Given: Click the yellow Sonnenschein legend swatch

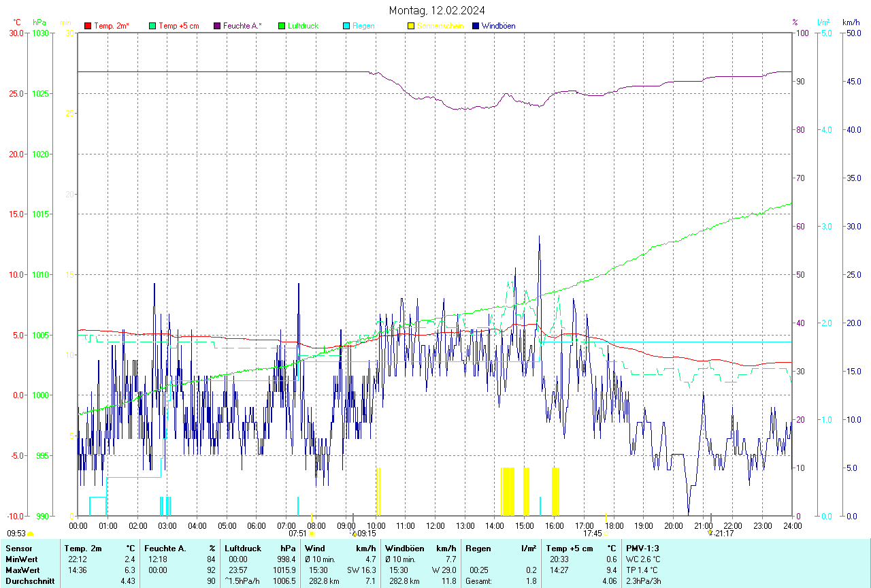Looking at the screenshot, I should tap(411, 26).
